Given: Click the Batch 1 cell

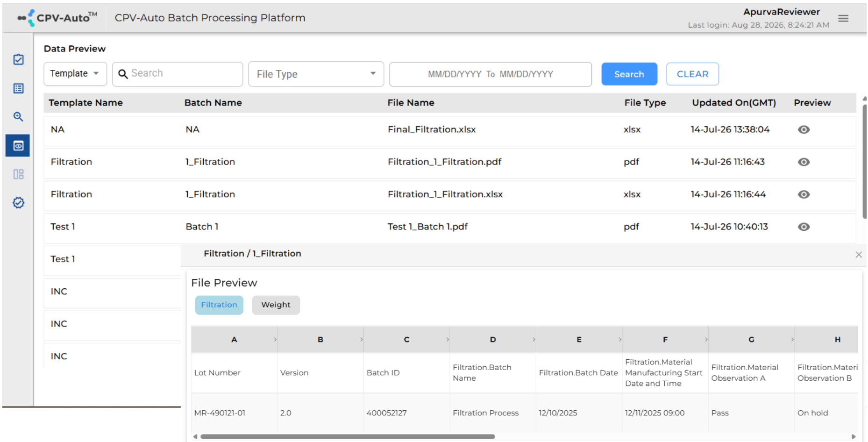Looking at the screenshot, I should pyautogui.click(x=202, y=227).
